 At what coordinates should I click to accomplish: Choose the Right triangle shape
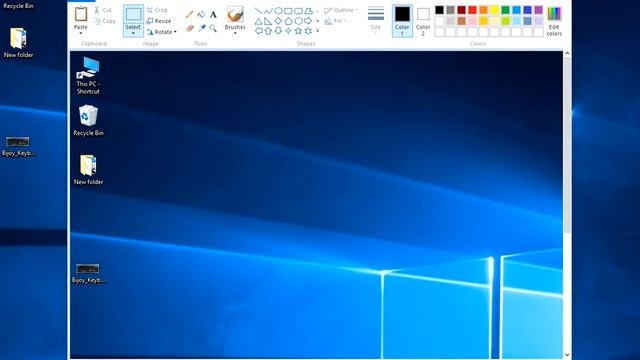coord(268,21)
